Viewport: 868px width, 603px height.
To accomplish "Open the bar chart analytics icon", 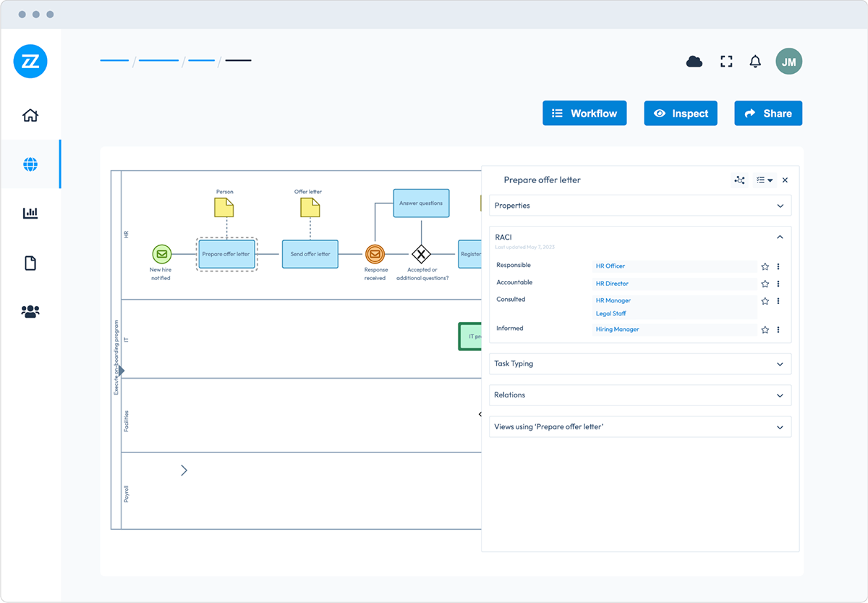I will (30, 213).
